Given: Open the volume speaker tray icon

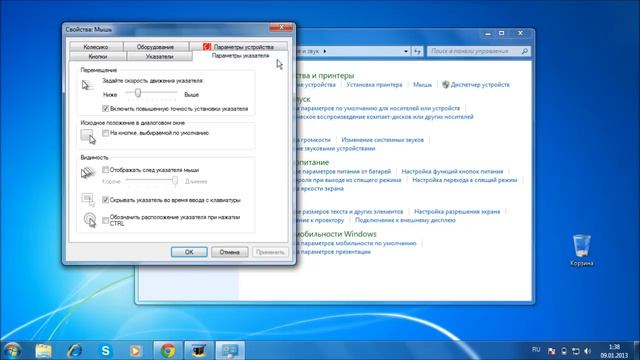Looking at the screenshot, I should point(588,351).
